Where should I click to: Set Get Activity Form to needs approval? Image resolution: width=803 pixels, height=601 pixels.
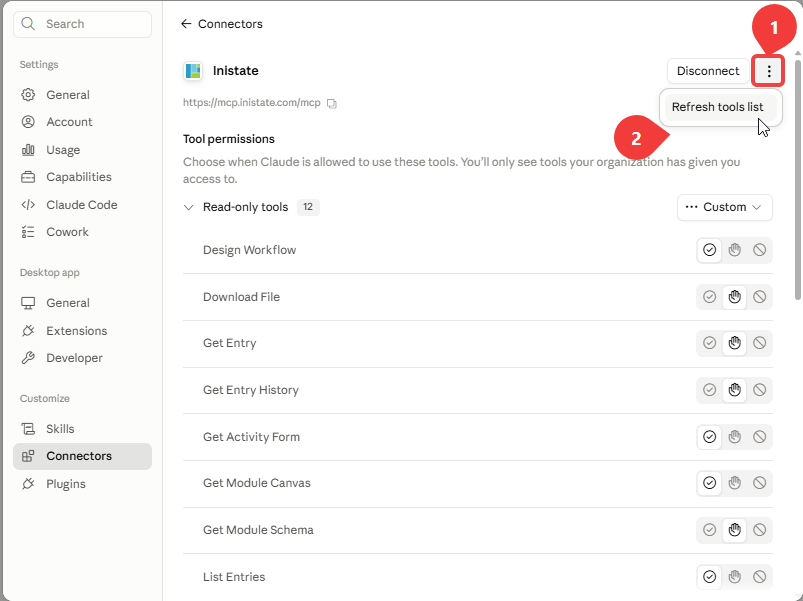pos(734,437)
